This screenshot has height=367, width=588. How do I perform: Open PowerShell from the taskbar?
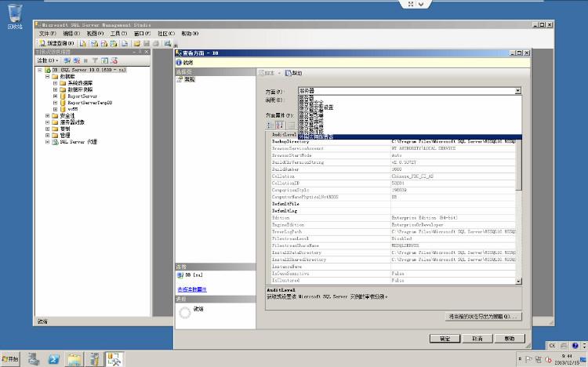53,359
